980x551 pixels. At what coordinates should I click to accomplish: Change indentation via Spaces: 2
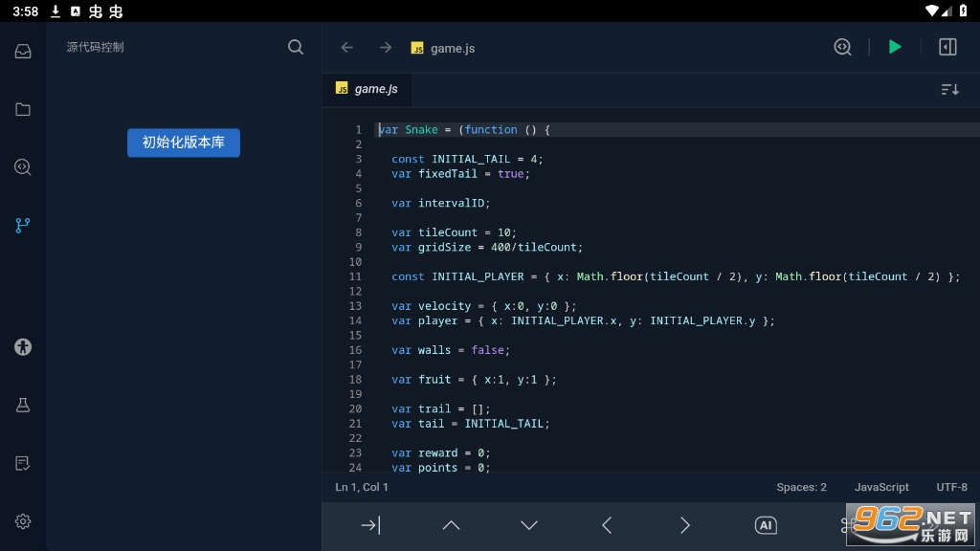[801, 487]
